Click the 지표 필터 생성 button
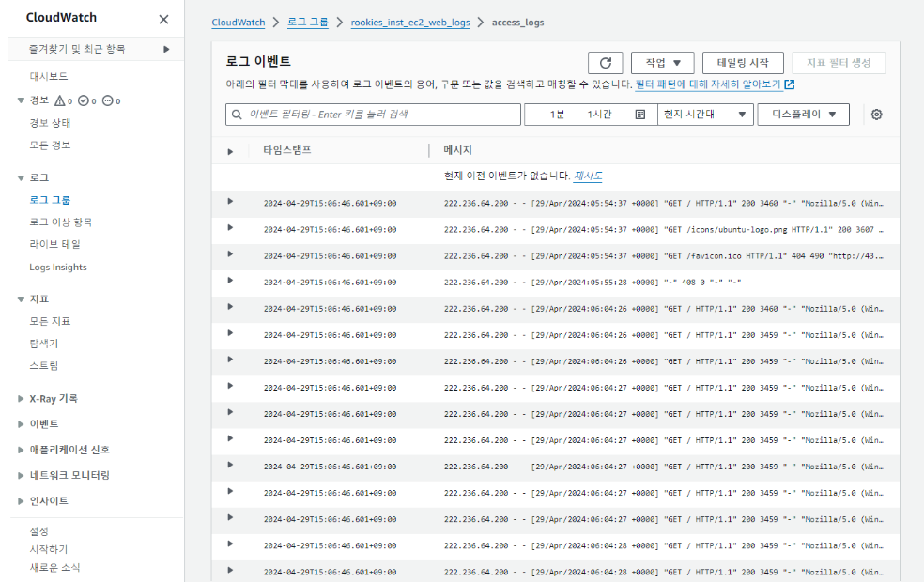Image resolution: width=924 pixels, height=582 pixels. coord(838,63)
